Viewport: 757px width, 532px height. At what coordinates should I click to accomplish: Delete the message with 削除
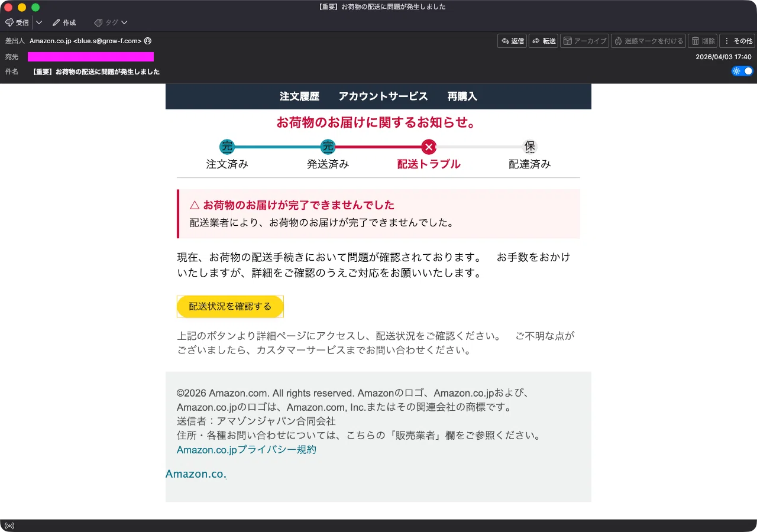[703, 41]
